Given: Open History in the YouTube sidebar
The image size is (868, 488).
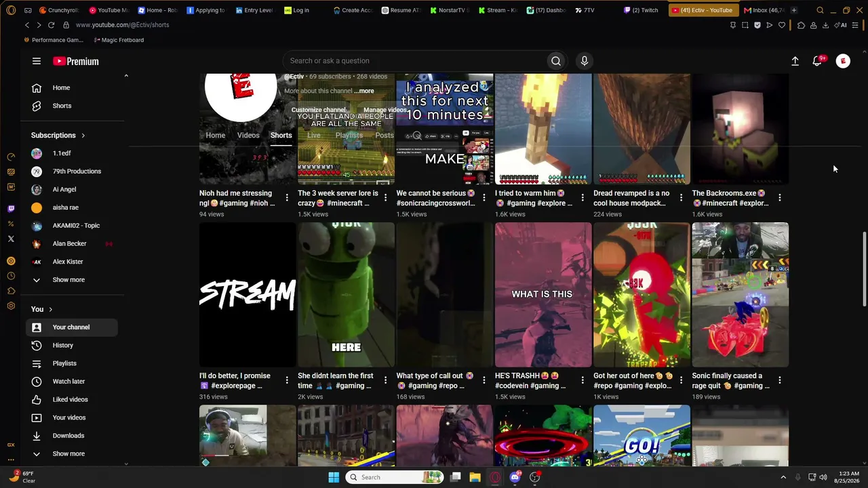Looking at the screenshot, I should (x=72, y=346).
